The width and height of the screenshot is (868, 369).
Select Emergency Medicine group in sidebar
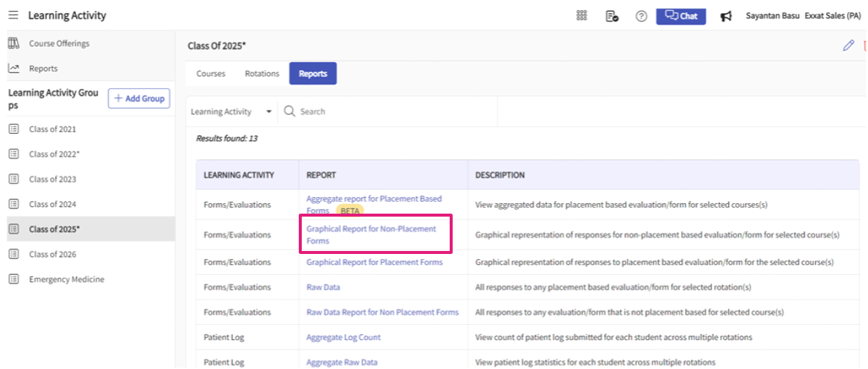(66, 279)
